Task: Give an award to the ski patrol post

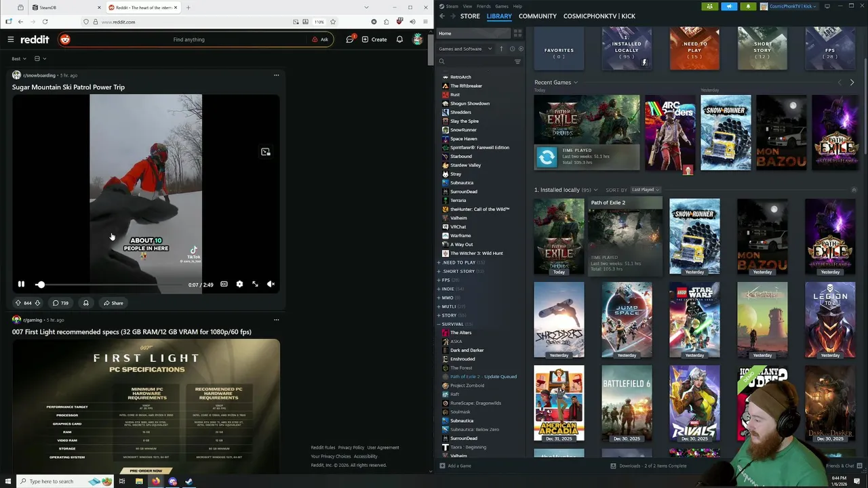Action: (85, 303)
